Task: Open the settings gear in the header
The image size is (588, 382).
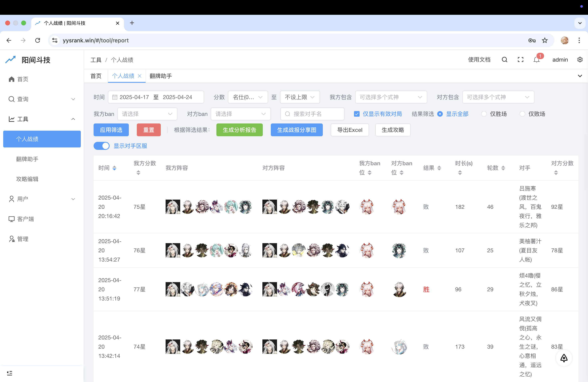Action: 580,60
